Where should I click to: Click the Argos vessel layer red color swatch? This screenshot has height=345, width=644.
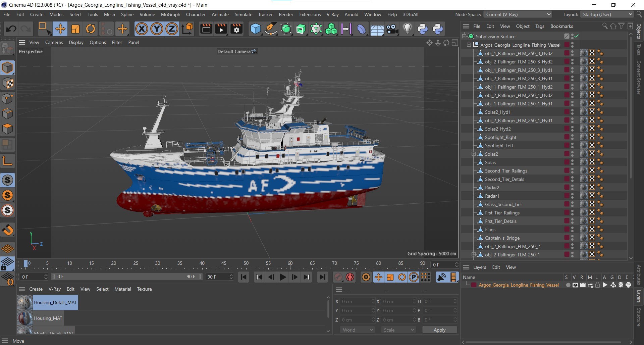(474, 285)
